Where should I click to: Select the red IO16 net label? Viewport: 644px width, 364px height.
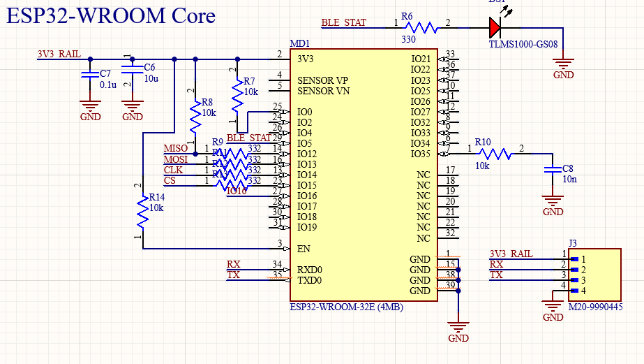(237, 191)
